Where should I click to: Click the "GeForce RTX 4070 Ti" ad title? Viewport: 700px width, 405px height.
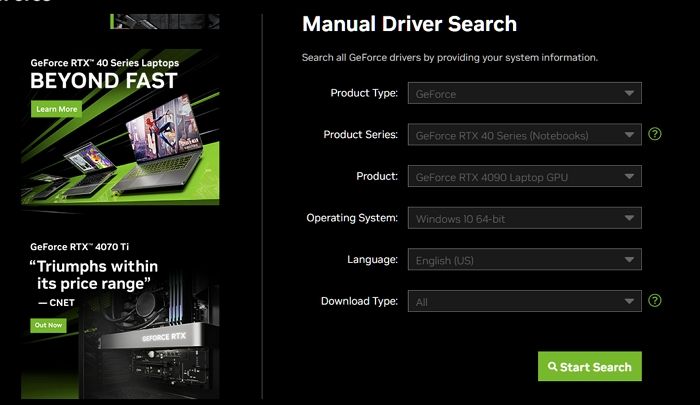tap(79, 246)
